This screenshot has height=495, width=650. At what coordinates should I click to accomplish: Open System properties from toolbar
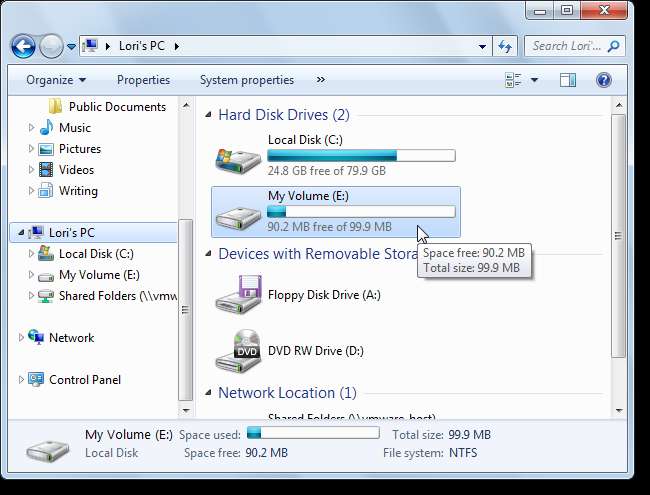point(247,80)
